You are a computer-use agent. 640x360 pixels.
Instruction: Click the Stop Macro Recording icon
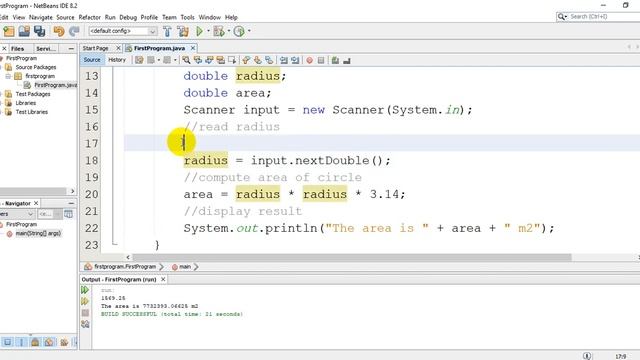[x=321, y=60]
